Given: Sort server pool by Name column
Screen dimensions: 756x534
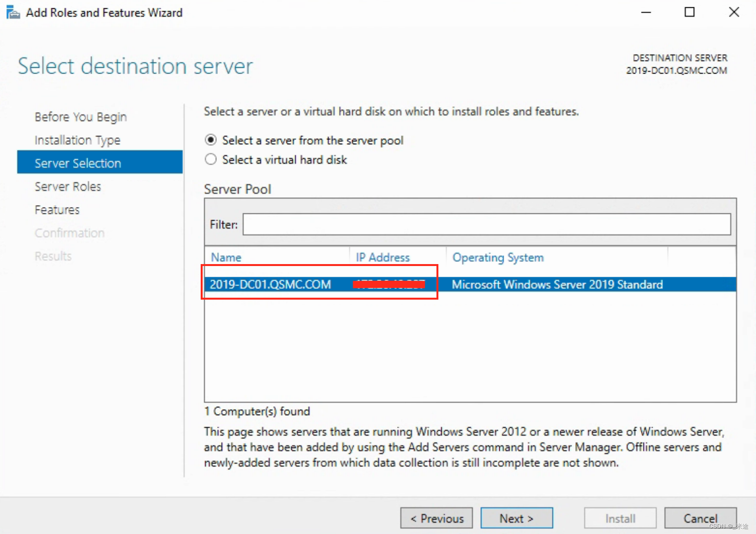Looking at the screenshot, I should point(226,257).
